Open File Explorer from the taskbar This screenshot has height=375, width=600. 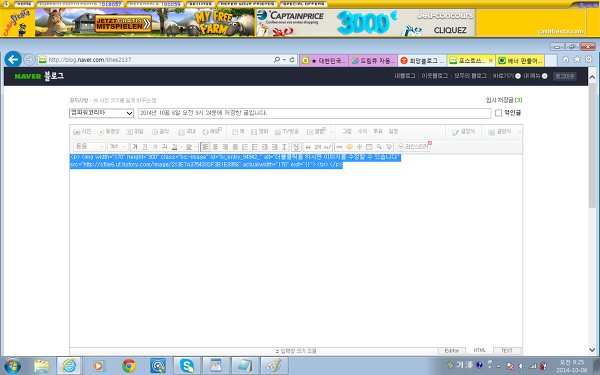(41, 366)
